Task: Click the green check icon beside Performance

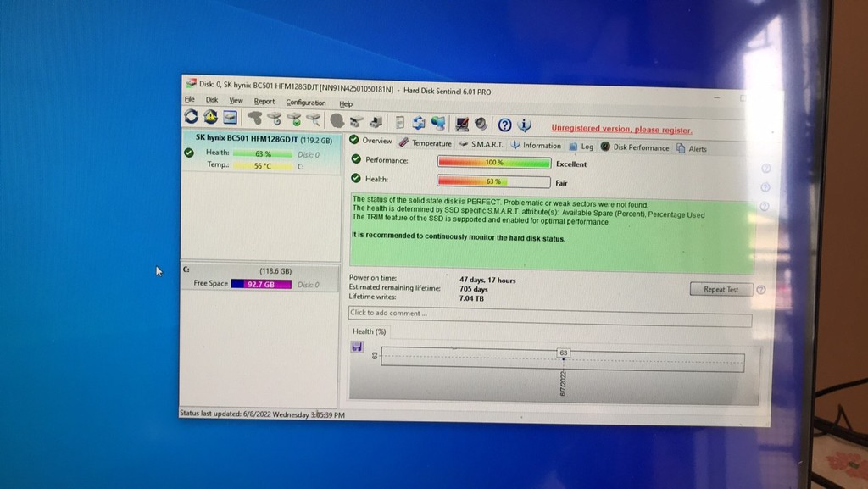Action: pyautogui.click(x=356, y=159)
